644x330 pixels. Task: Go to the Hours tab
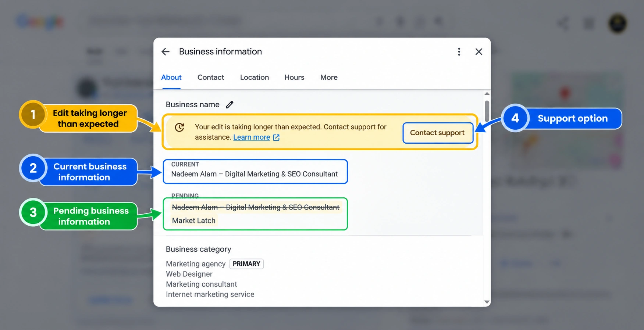(x=294, y=78)
